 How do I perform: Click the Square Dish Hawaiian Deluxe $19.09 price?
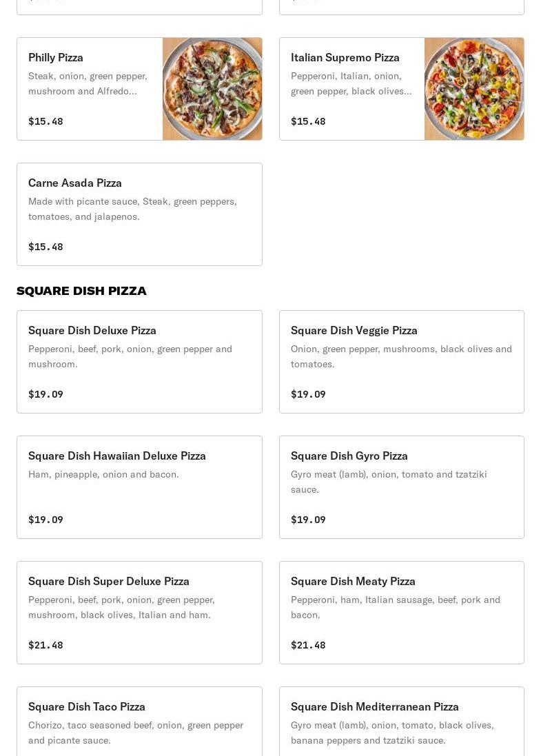point(45,520)
